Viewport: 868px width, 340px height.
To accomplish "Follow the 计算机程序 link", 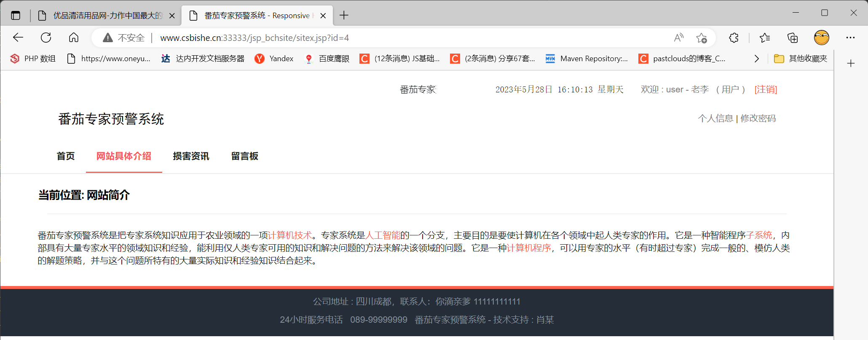I will pos(529,248).
